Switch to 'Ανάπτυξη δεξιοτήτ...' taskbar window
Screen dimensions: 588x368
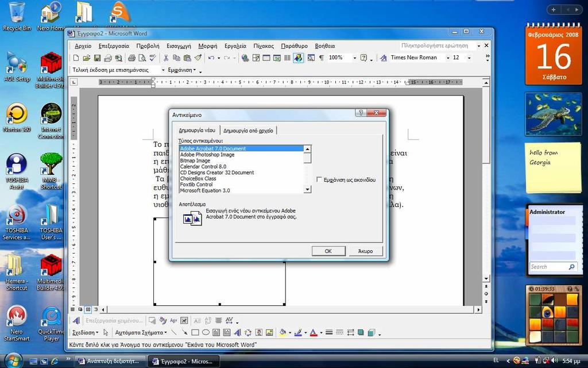point(109,361)
